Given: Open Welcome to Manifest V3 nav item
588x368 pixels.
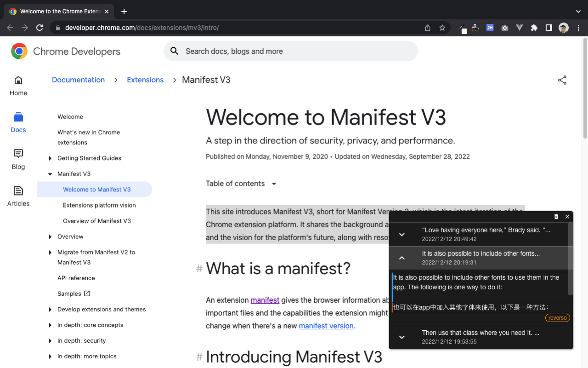Looking at the screenshot, I should (x=95, y=190).
